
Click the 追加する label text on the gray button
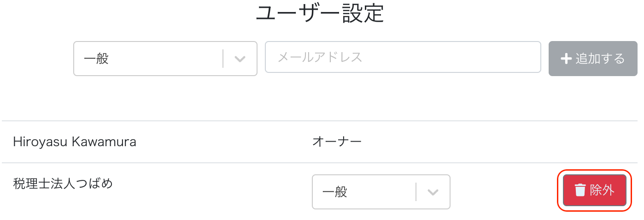pyautogui.click(x=600, y=59)
